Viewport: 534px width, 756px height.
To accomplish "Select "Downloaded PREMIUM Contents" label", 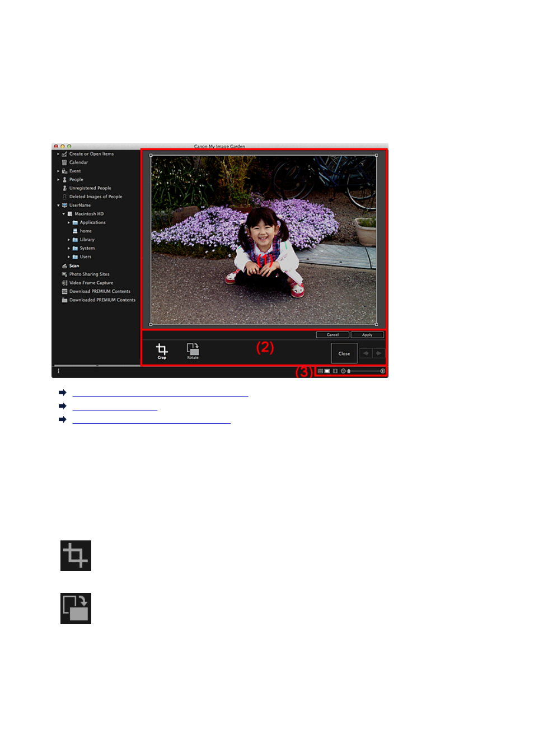I will pyautogui.click(x=102, y=300).
